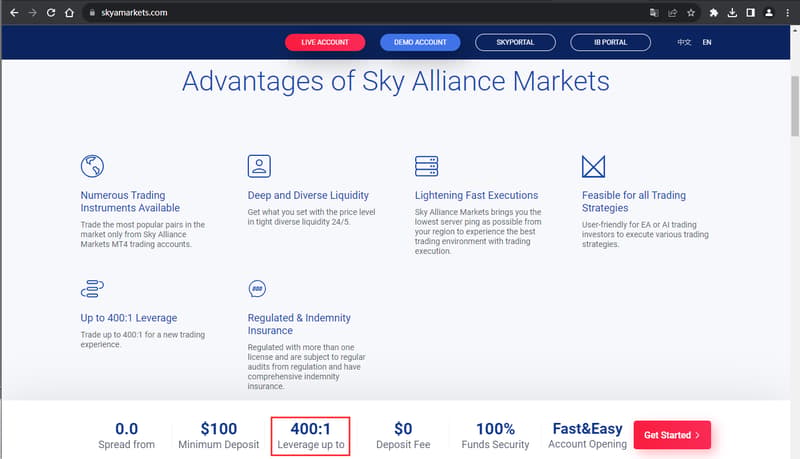The height and width of the screenshot is (459, 800).
Task: Click the browser forward arrow
Action: (x=32, y=13)
